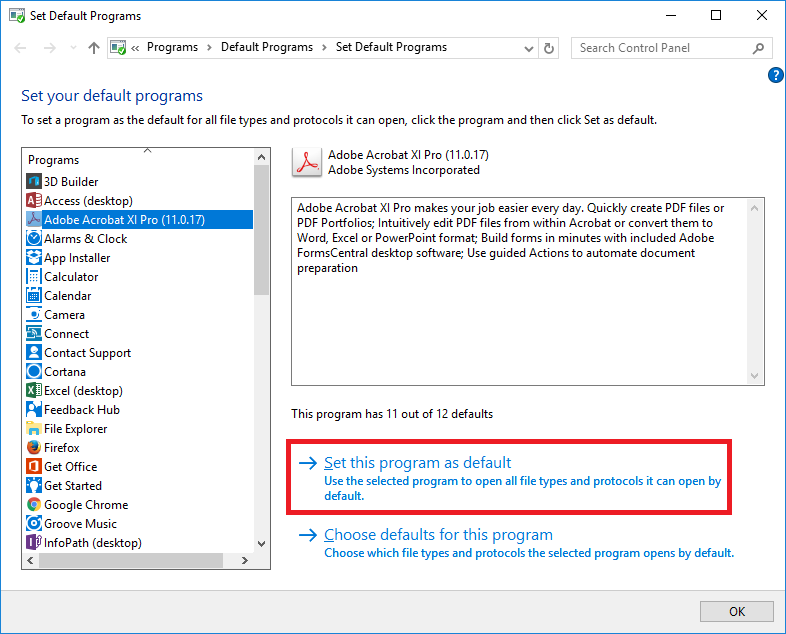Click the Excel (desktop) icon

(x=34, y=390)
